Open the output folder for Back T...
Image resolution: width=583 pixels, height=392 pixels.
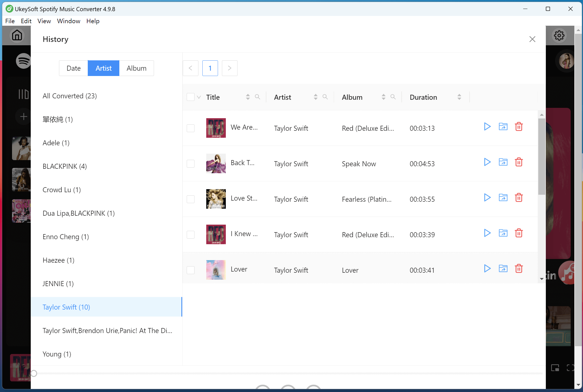[503, 162]
